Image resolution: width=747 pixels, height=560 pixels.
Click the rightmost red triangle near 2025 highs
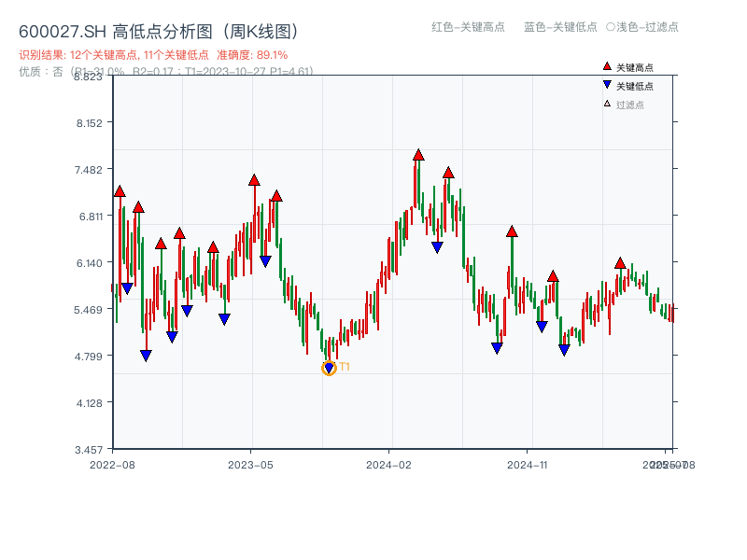point(620,261)
